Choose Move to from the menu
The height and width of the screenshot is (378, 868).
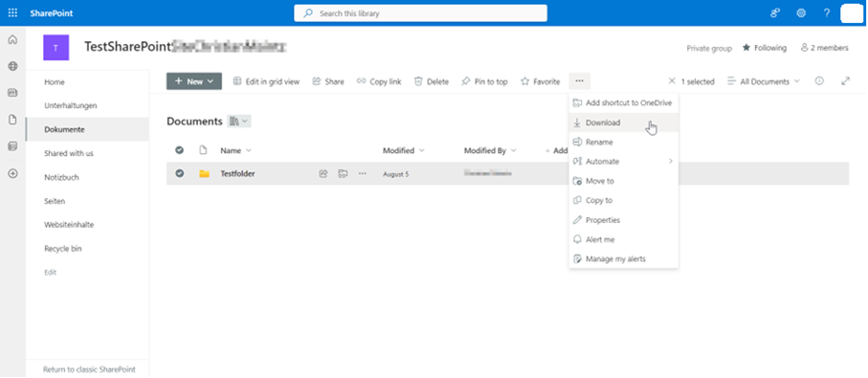coord(623,181)
